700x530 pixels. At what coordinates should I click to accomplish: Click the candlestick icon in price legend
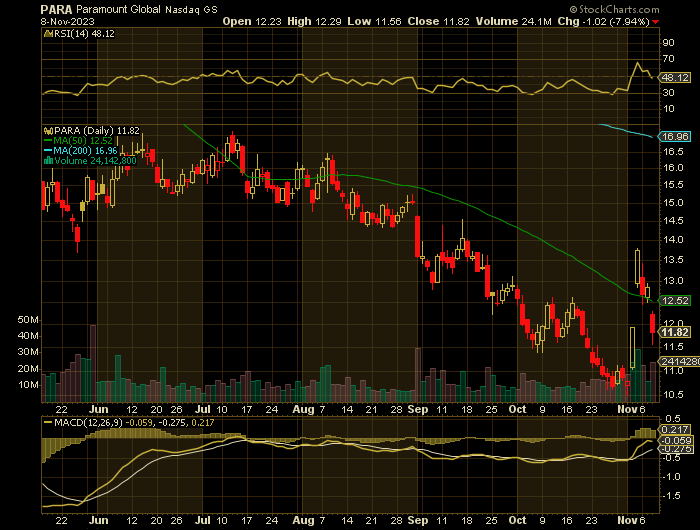[x=48, y=131]
